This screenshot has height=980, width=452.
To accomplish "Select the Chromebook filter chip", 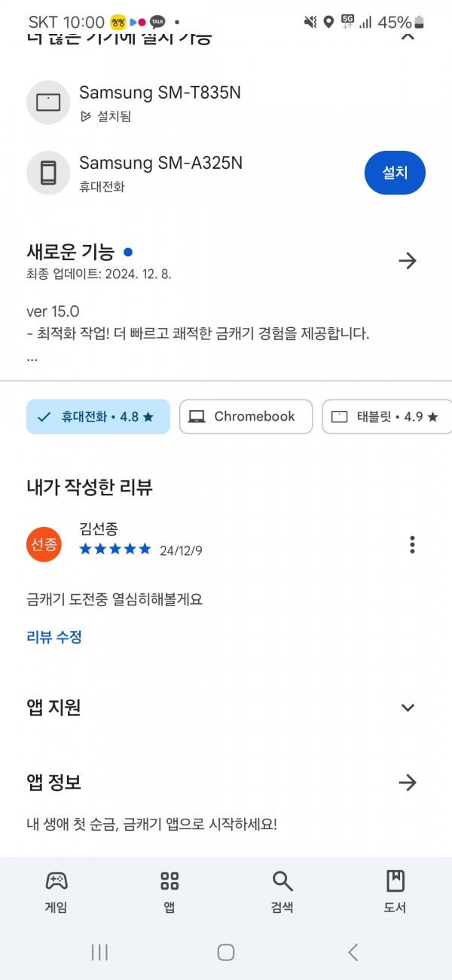I will coord(246,417).
